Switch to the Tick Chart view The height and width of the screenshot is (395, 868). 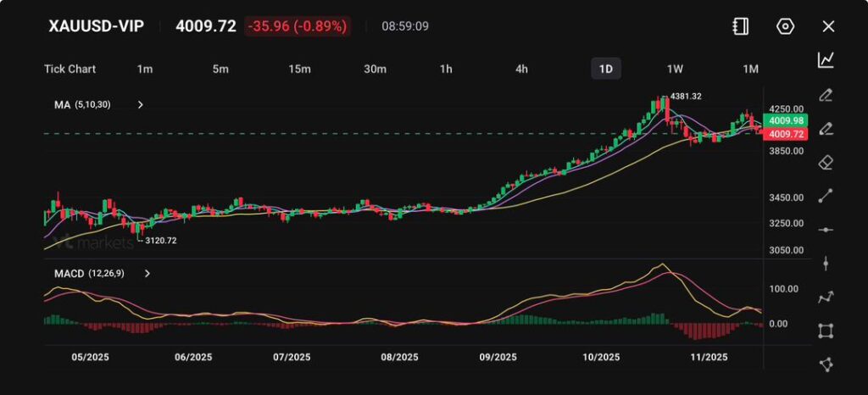click(x=70, y=69)
